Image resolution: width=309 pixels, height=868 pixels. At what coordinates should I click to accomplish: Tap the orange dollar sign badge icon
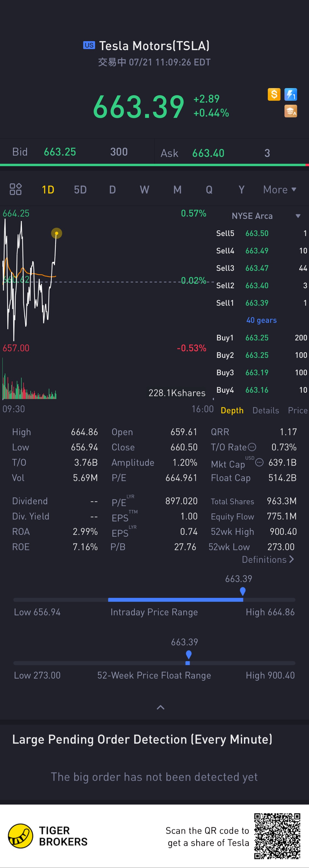point(274,94)
